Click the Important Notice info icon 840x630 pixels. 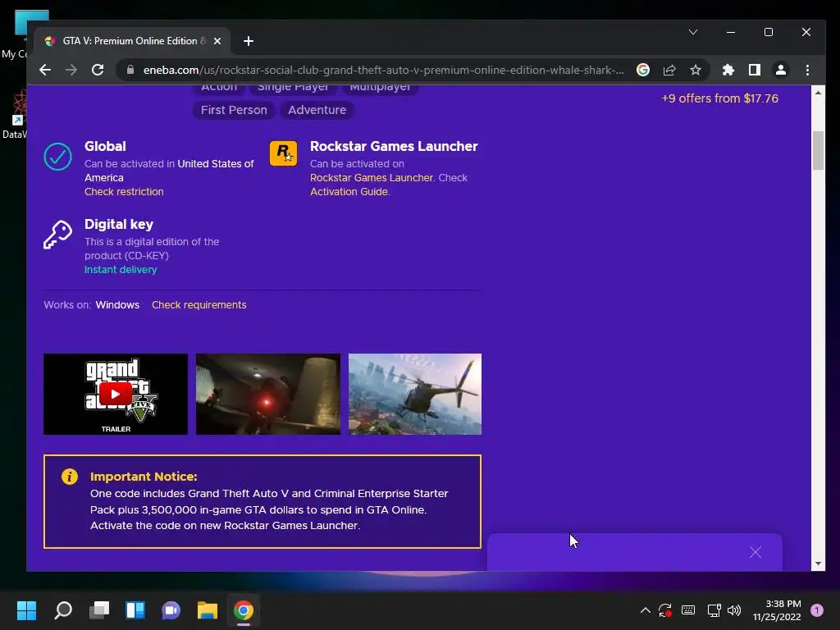coord(70,477)
